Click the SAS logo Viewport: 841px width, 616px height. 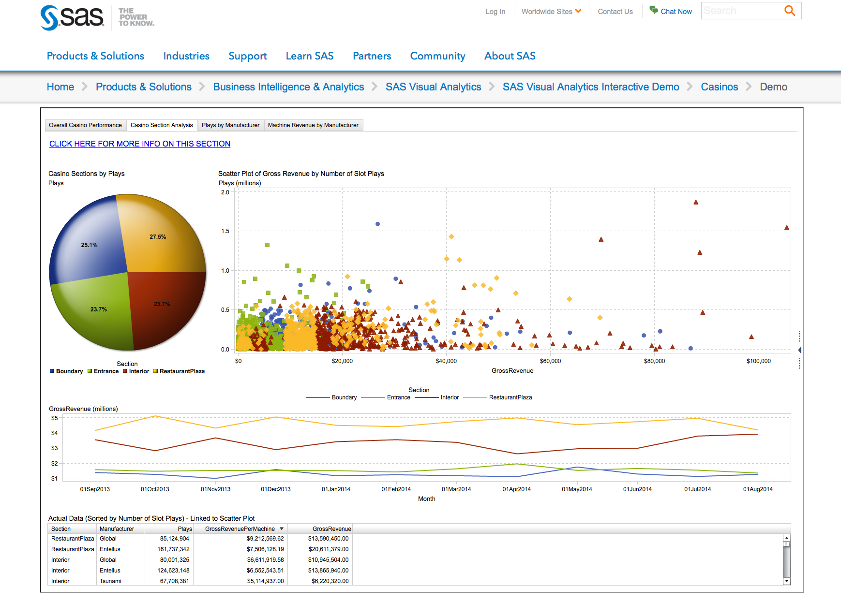click(x=72, y=18)
